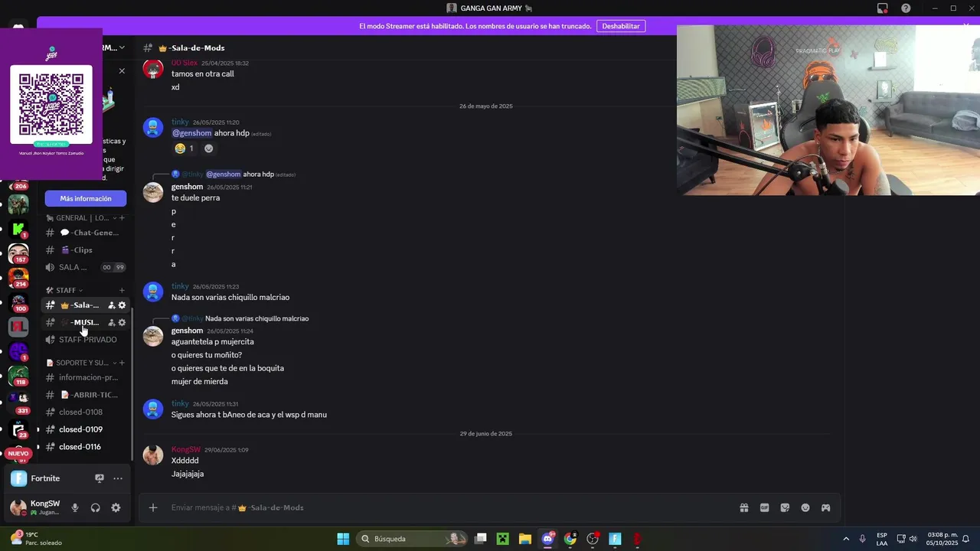Open the QR code image thumbnail

click(x=51, y=104)
